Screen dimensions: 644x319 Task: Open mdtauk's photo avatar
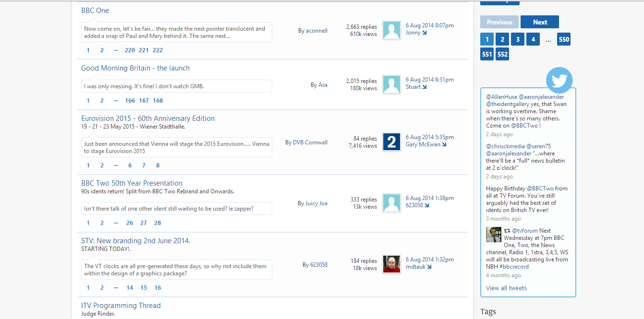pyautogui.click(x=391, y=264)
